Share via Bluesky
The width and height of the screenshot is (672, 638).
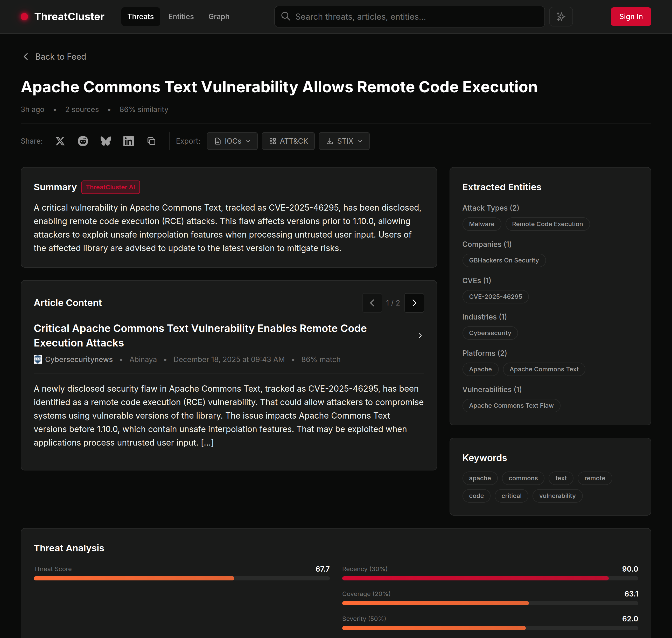105,141
